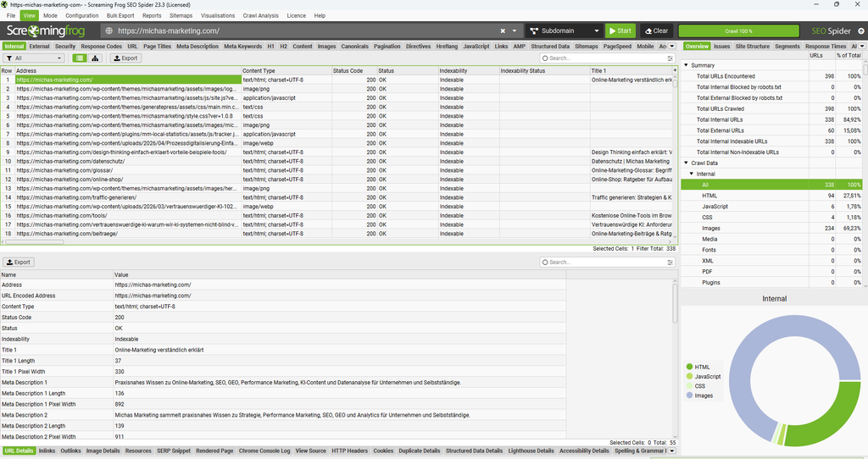Viewport: 868px width, 459px height.
Task: Click the Crawl 100% progress bar
Action: point(738,31)
